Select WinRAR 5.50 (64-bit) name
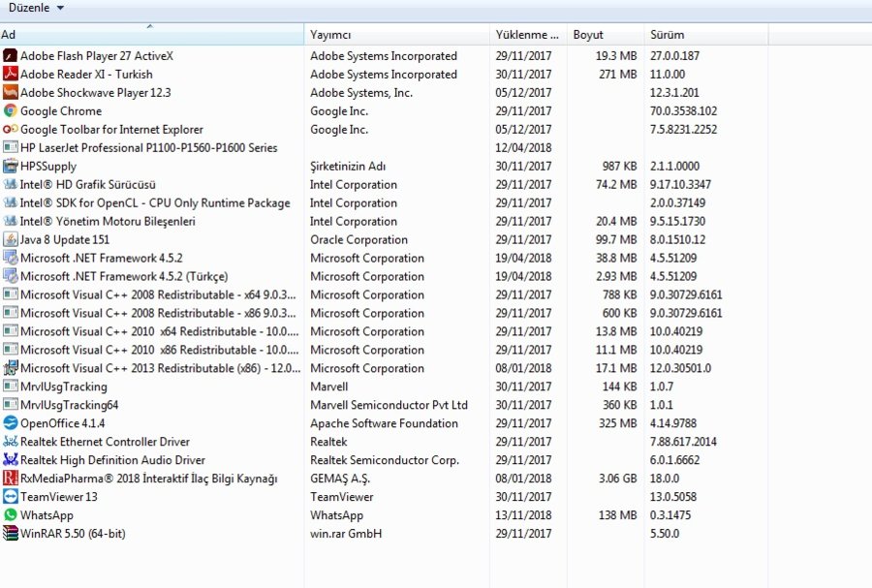The width and height of the screenshot is (872, 588). 73,534
